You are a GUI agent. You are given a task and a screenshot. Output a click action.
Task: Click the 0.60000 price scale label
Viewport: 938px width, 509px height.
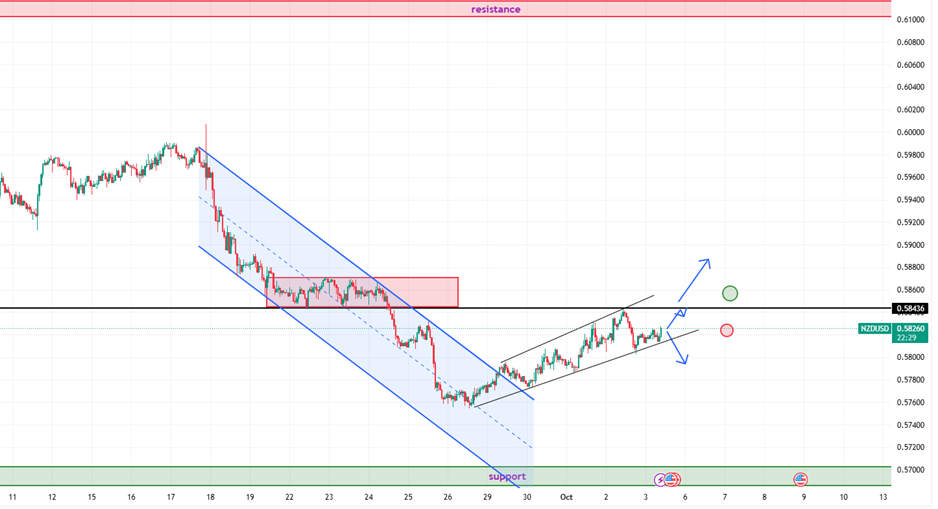coord(910,132)
